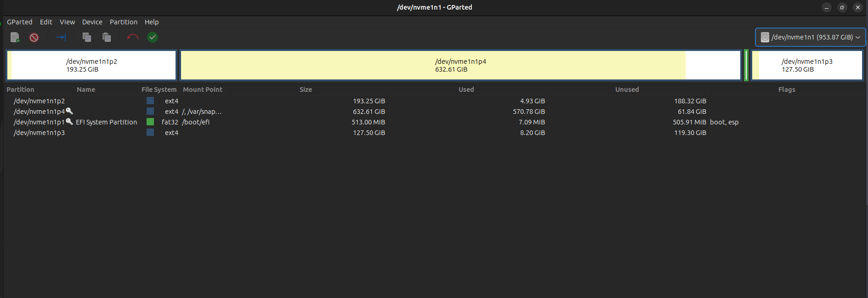Select the nvme1n1p2 block in disk map
Screen dimensions: 868x298
(91, 65)
